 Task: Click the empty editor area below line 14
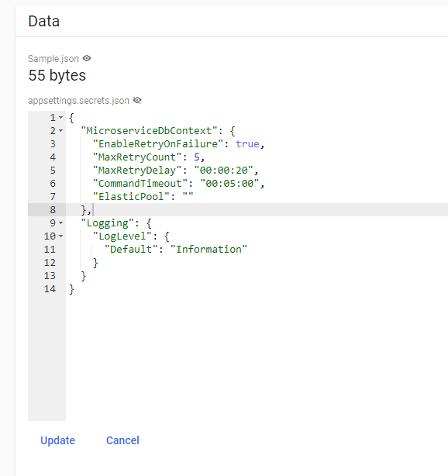pyautogui.click(x=255, y=358)
